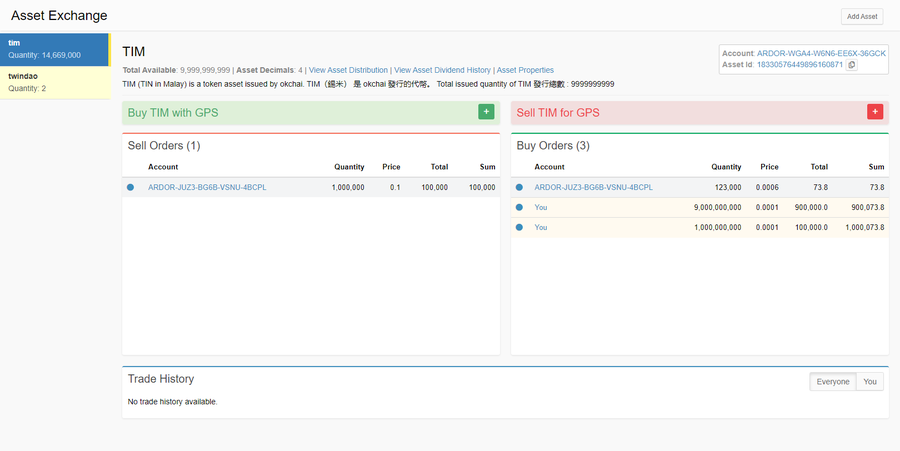Click the red plus icon to sell TIM
Screen dimensions: 900x451
(875, 112)
